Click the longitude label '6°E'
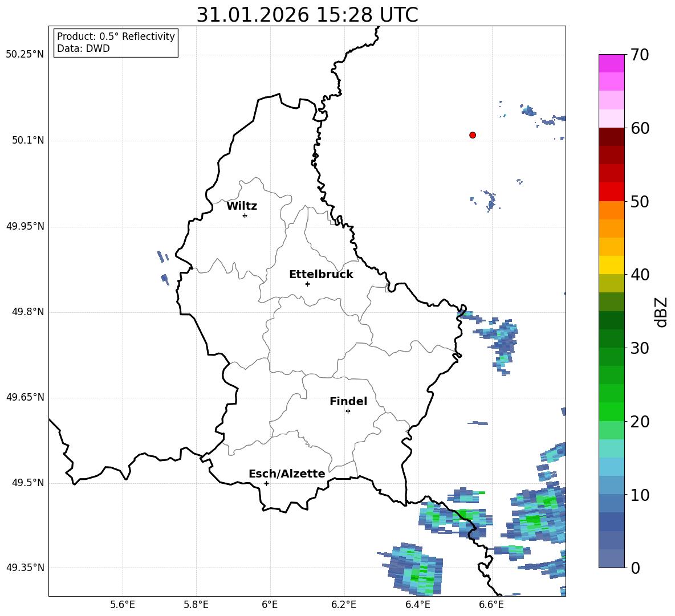The height and width of the screenshot is (616, 675). (270, 605)
